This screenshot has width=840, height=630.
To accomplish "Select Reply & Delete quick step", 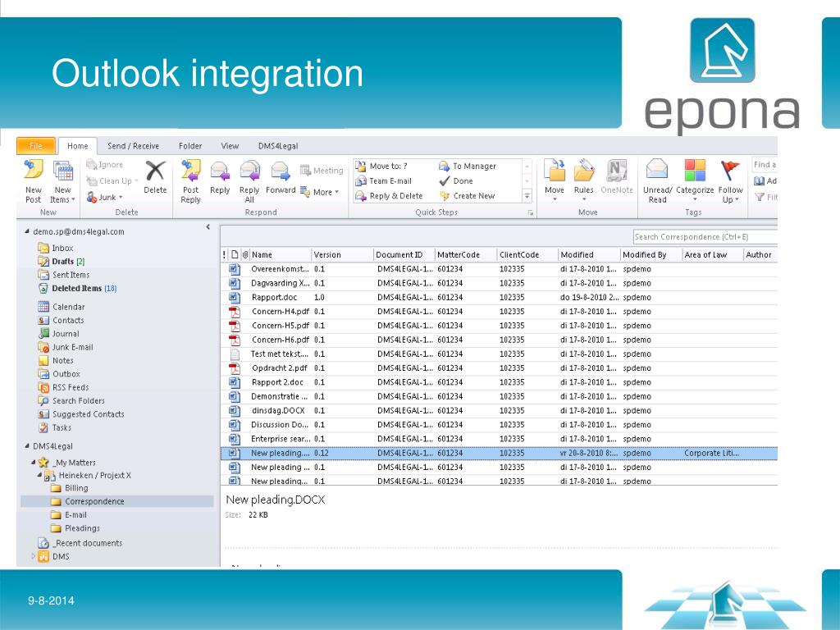I will point(389,196).
